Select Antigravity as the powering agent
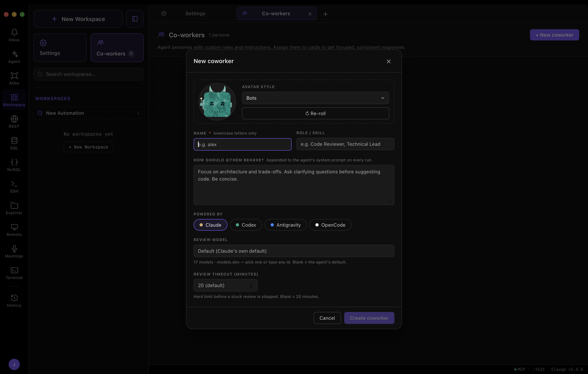 click(285, 225)
